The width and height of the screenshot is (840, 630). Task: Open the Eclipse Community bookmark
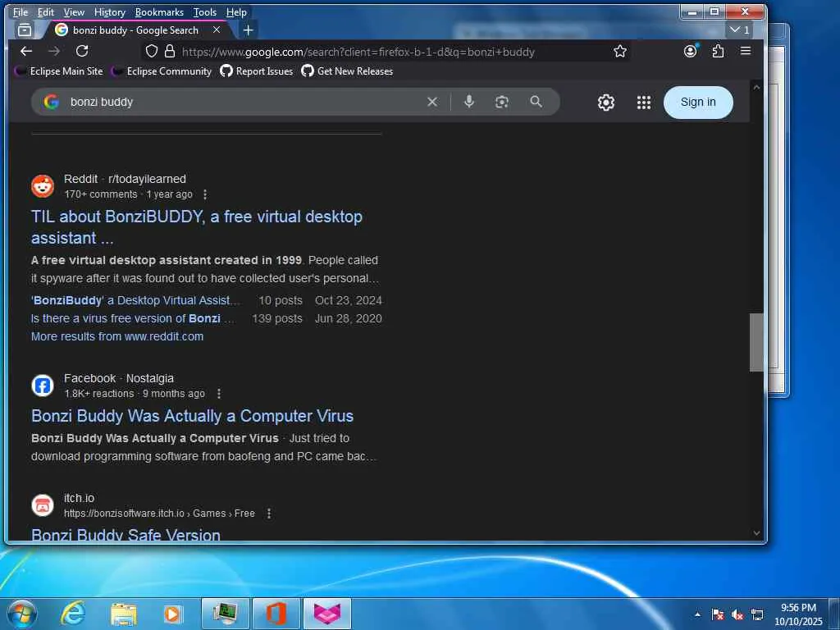(x=162, y=71)
